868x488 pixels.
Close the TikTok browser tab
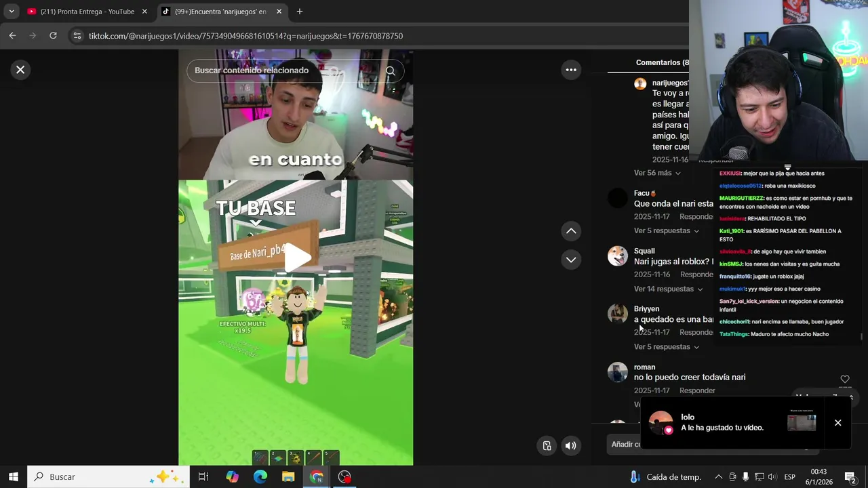(279, 12)
